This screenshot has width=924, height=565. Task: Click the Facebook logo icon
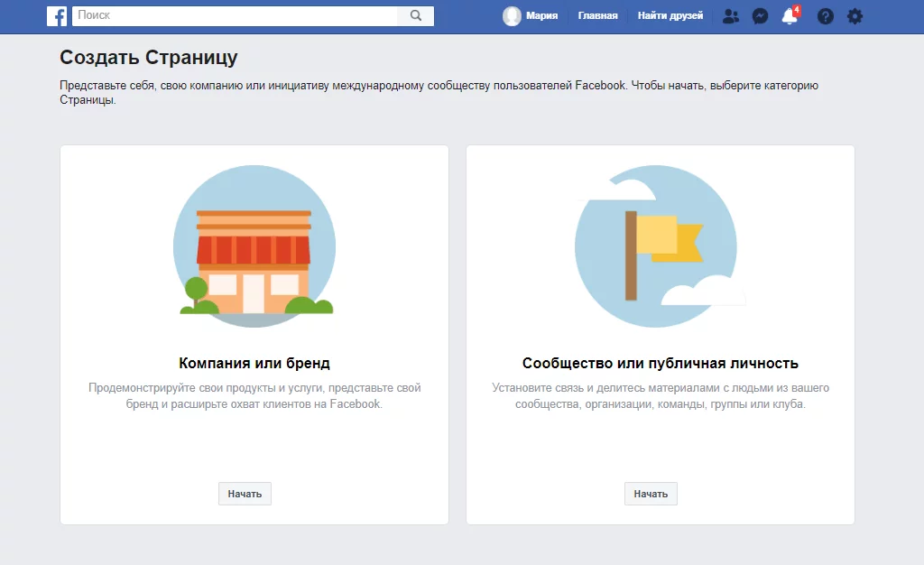coord(57,16)
